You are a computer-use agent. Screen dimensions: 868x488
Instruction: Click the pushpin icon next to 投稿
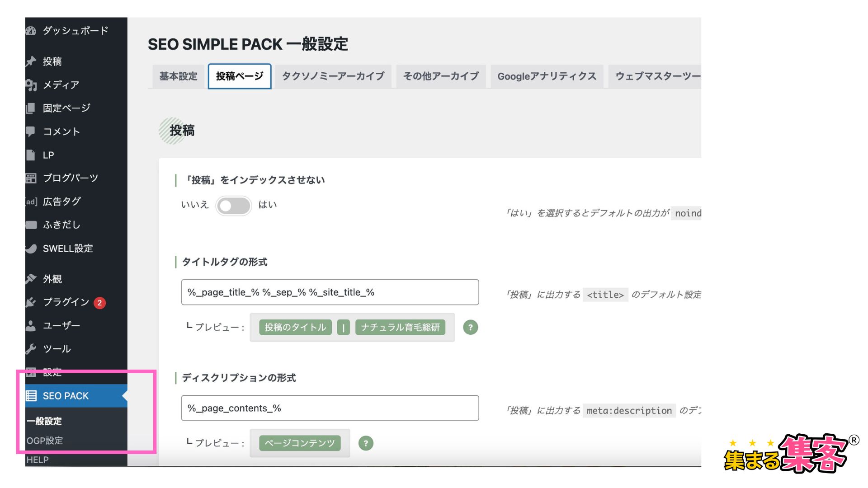tap(31, 61)
